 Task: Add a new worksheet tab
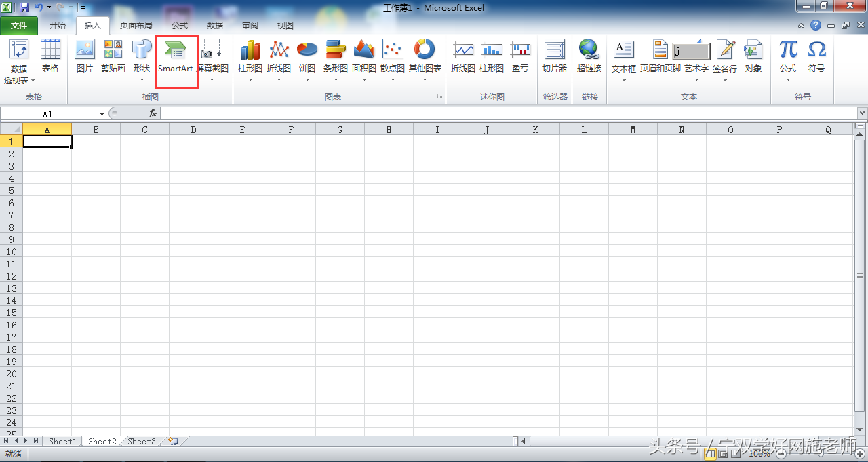click(173, 441)
